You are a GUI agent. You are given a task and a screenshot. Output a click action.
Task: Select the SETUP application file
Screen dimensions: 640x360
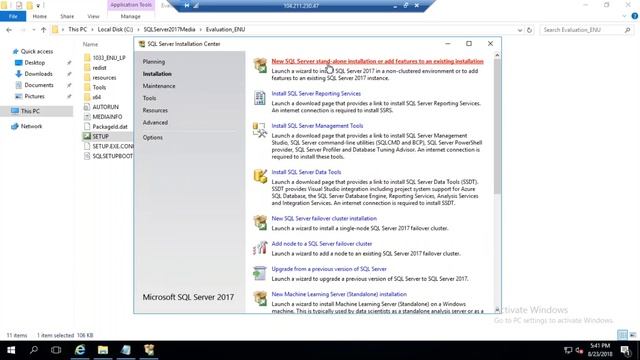pyautogui.click(x=100, y=136)
